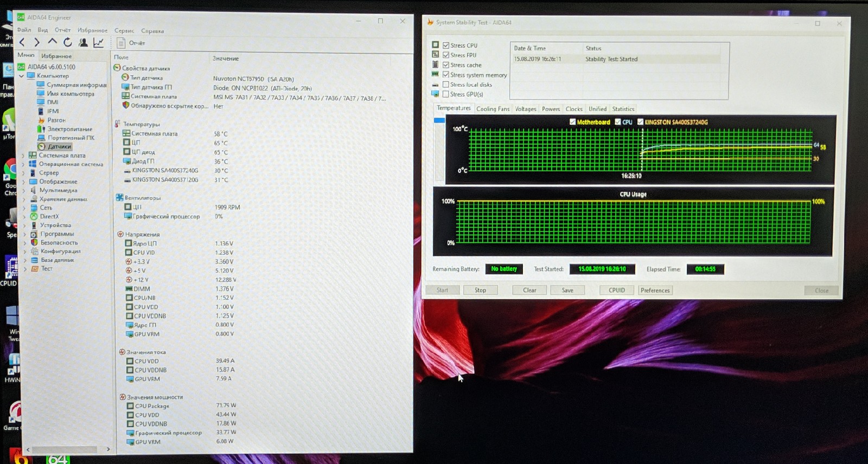Toggle the Motherboard graph checkbox
The image size is (868, 464).
point(572,122)
